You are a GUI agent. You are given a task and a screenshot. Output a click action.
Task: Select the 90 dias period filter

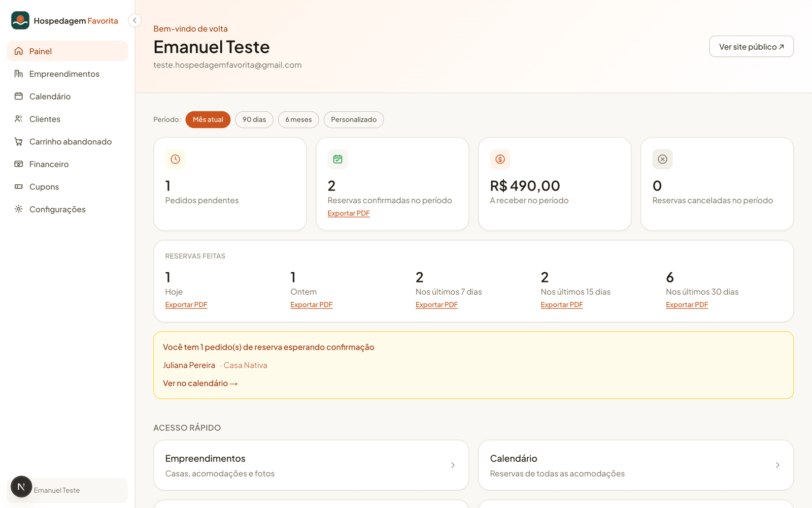tap(254, 119)
